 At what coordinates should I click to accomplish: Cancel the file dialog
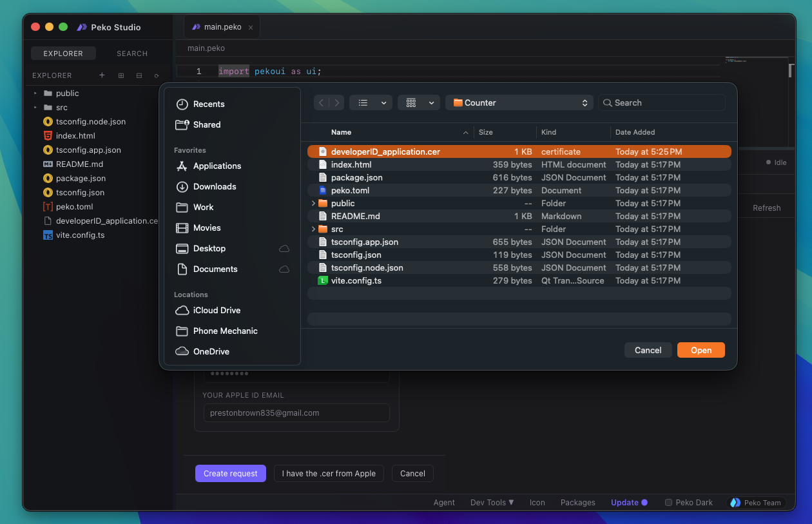648,350
